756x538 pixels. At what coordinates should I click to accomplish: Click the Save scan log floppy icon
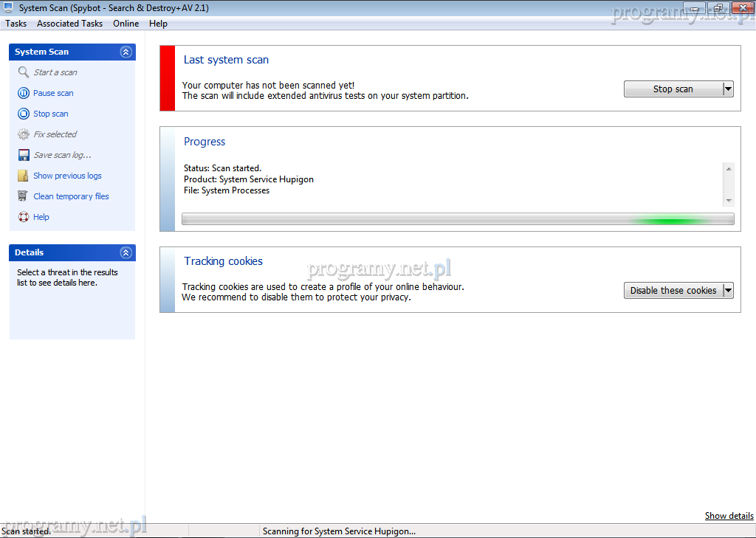point(24,155)
